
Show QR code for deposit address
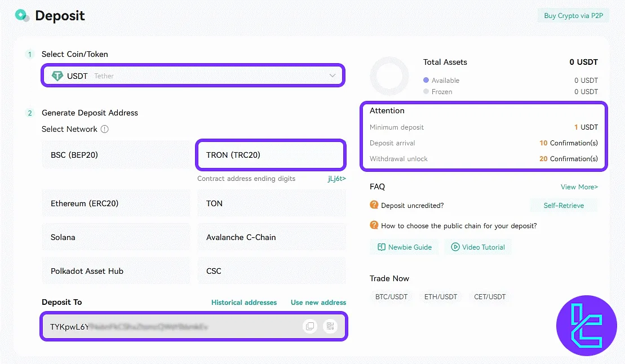[x=330, y=326]
